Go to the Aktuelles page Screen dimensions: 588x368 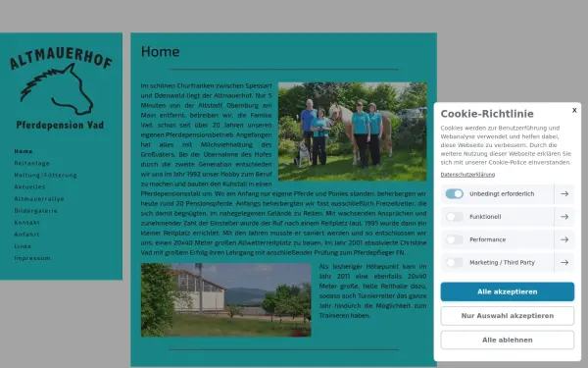pyautogui.click(x=29, y=187)
